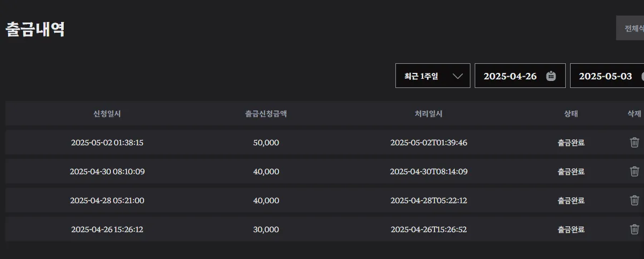
Task: Select the start date field 2025-04-26
Action: tap(520, 76)
